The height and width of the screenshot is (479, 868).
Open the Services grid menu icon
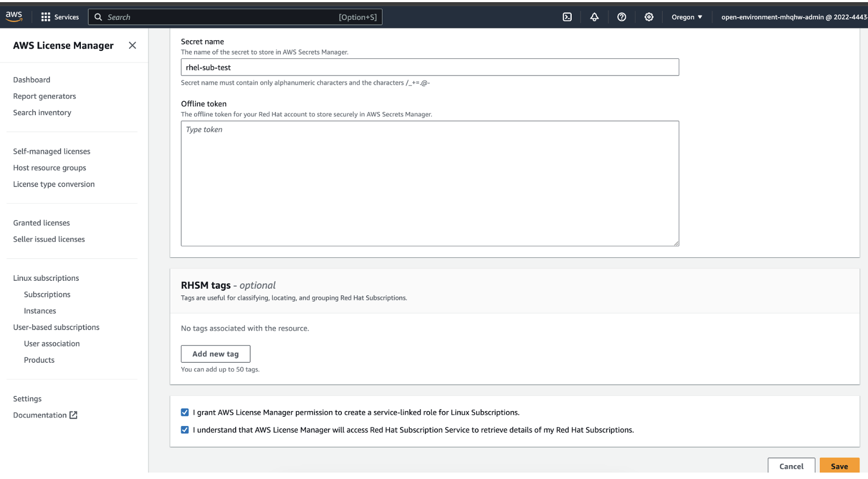[46, 17]
